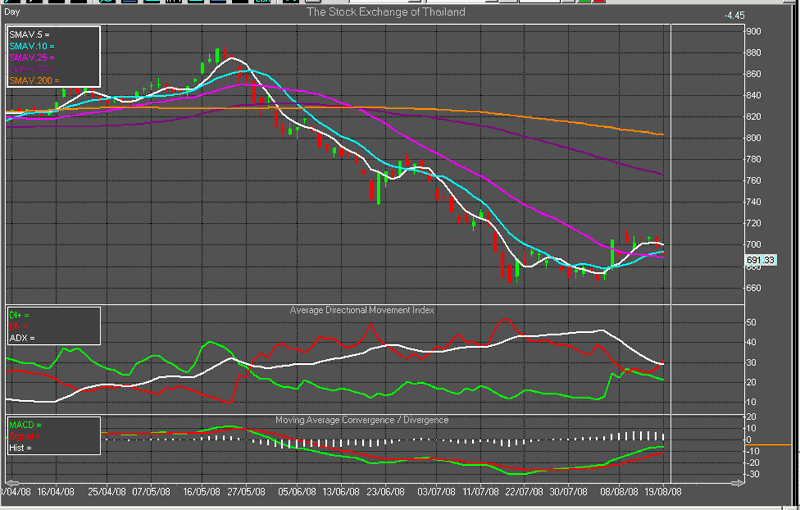Click the right scroll arrow below the chart
800x510 pixels.
point(737,483)
